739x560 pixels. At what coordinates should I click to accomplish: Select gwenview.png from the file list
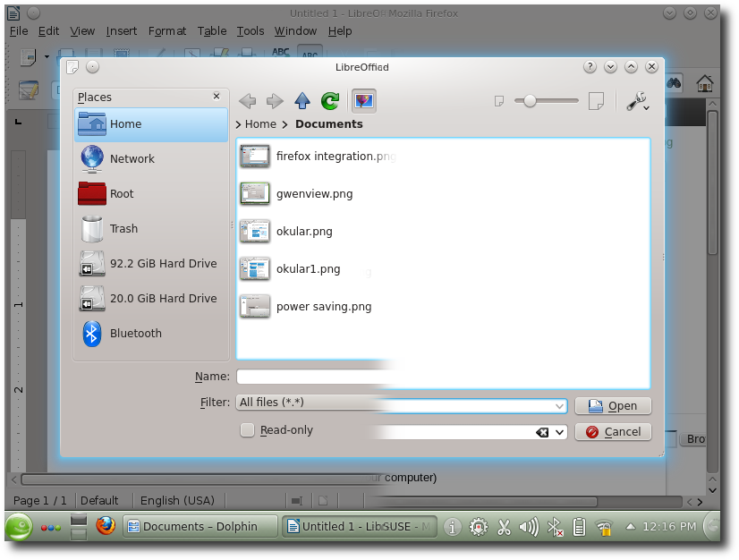coord(317,193)
